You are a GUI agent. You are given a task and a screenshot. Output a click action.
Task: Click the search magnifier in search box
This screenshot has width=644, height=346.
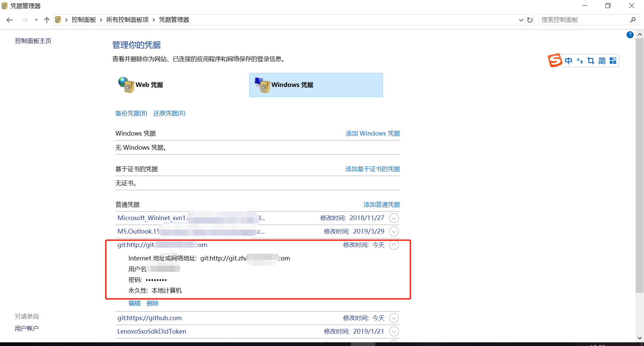point(633,20)
